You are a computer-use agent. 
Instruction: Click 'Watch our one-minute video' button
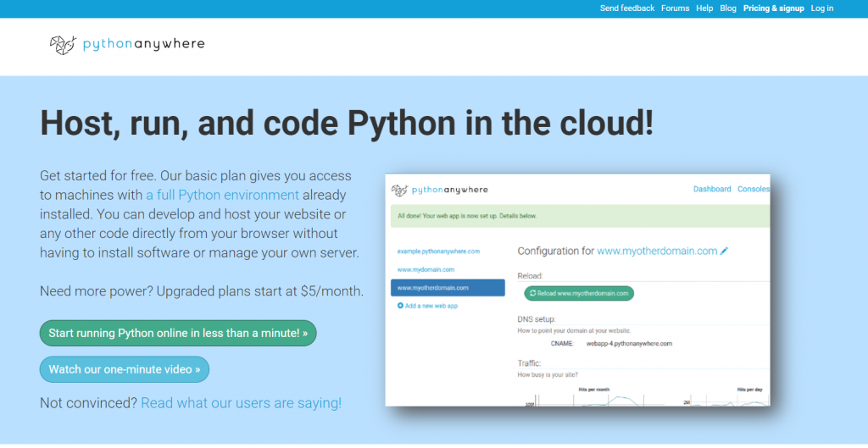(x=125, y=369)
